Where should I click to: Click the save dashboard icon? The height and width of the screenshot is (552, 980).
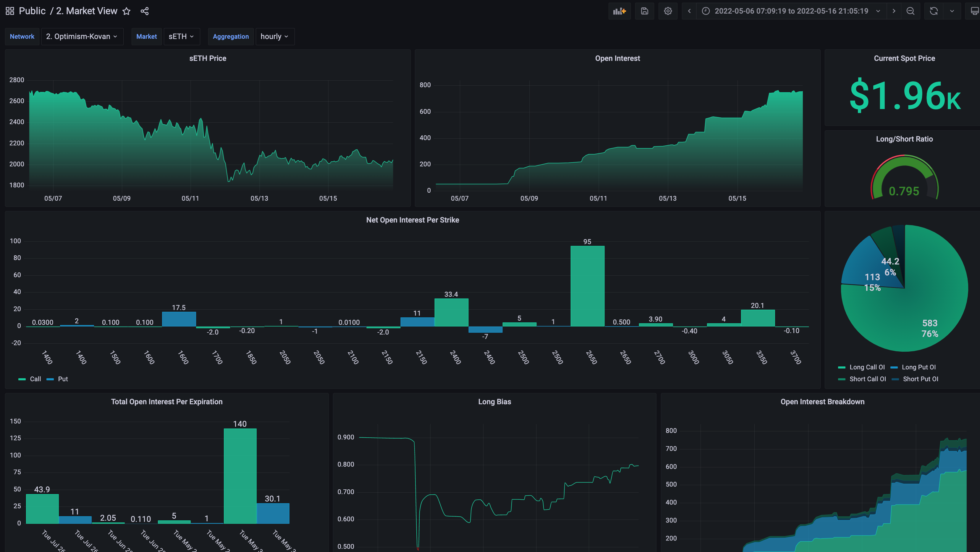[x=644, y=11]
